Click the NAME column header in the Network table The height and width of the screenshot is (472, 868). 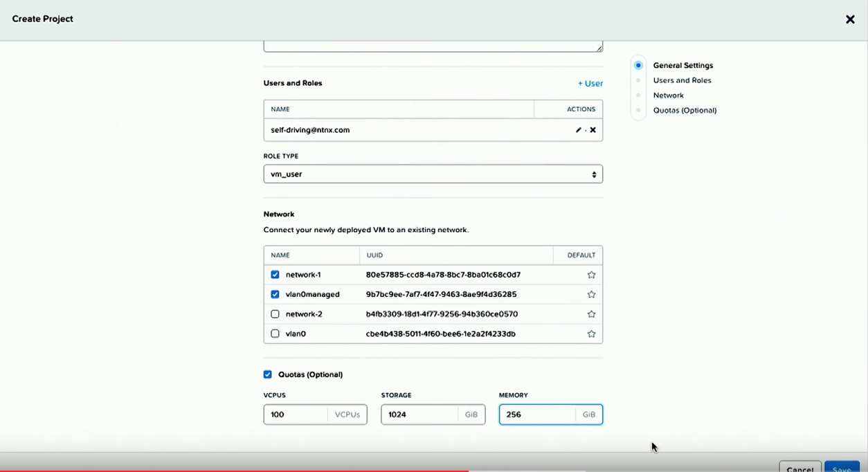pyautogui.click(x=280, y=255)
